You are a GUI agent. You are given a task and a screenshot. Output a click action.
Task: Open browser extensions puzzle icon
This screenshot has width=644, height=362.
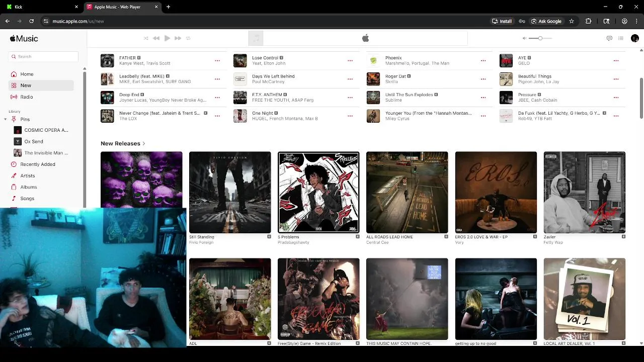tap(588, 21)
